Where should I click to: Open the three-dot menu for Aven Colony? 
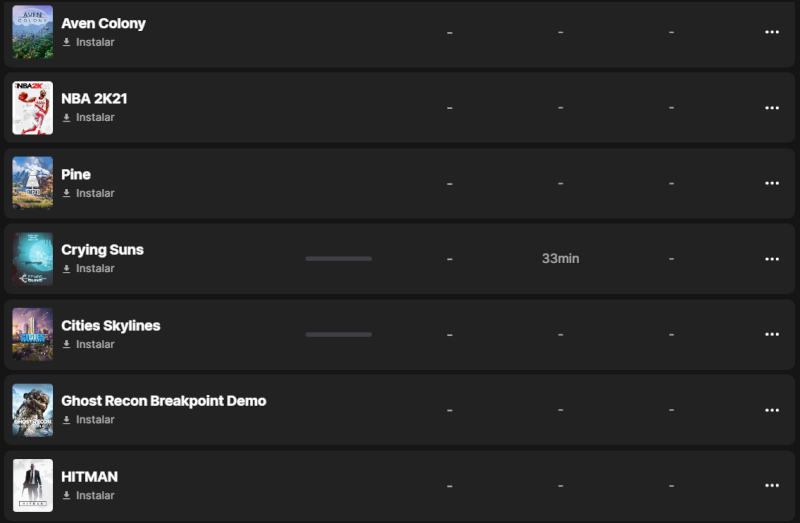(x=771, y=32)
